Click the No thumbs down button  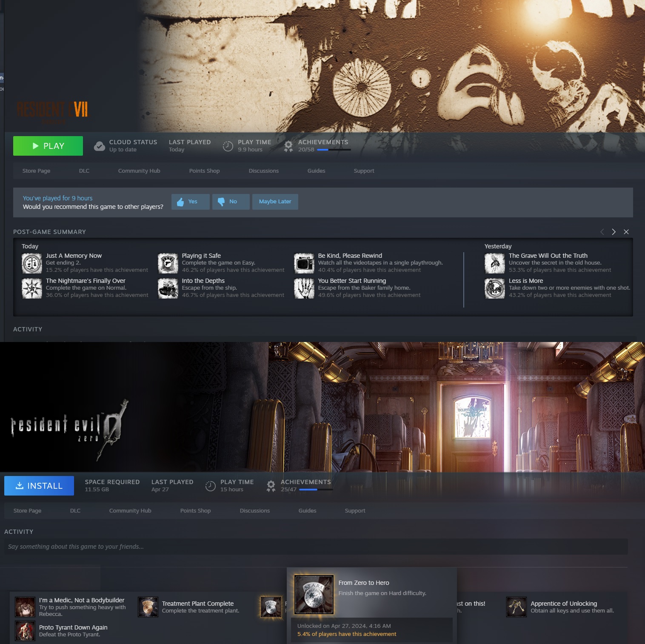click(231, 202)
